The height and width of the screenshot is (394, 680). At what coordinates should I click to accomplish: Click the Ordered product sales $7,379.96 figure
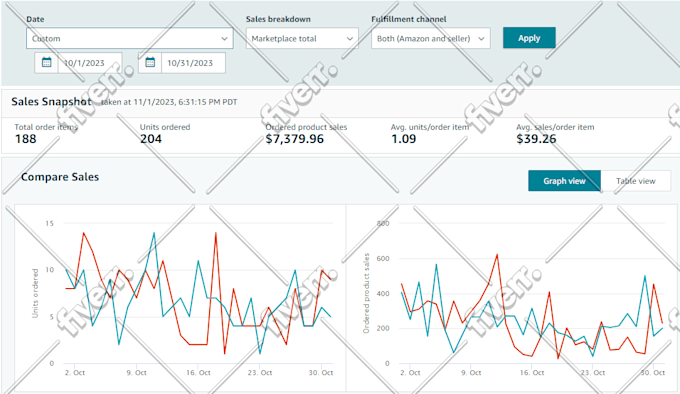pyautogui.click(x=294, y=139)
